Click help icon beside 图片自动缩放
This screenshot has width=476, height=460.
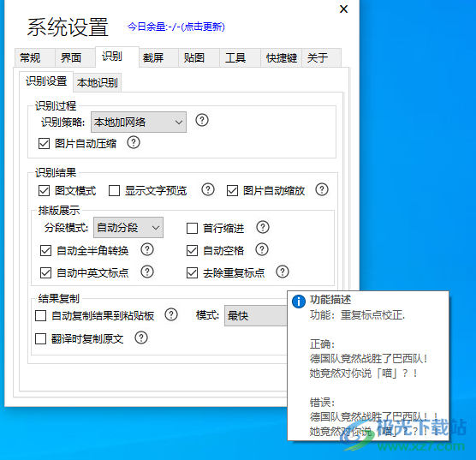point(322,189)
